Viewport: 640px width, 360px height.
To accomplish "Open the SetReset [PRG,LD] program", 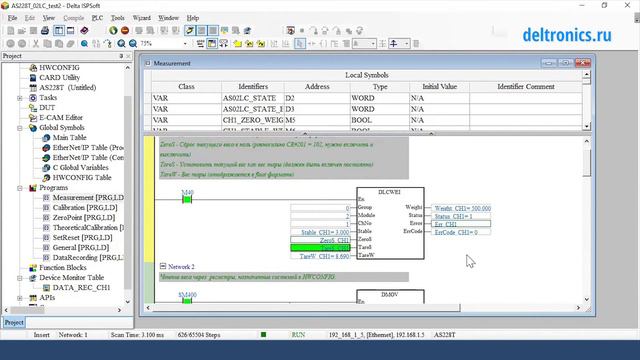I will [82, 238].
